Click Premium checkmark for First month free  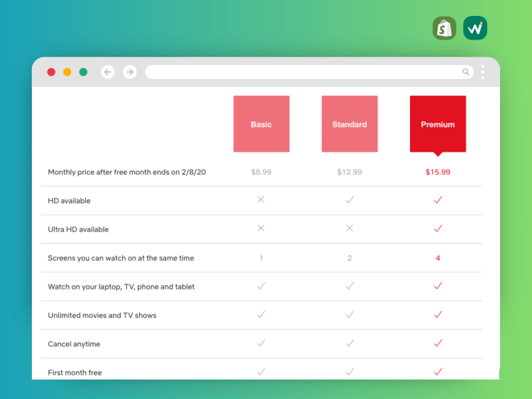[438, 371]
